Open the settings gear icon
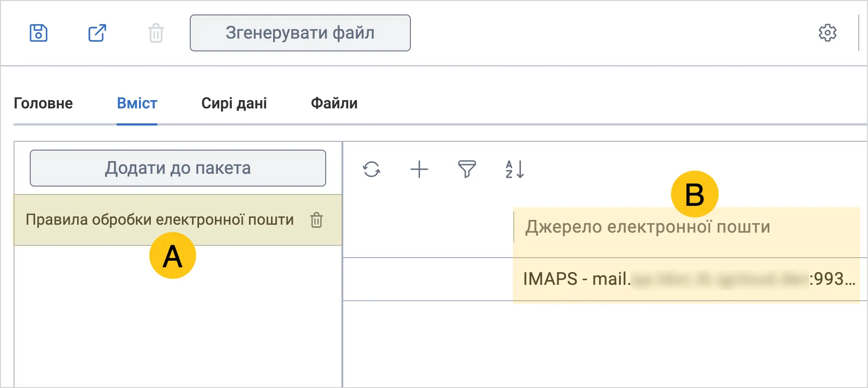Image resolution: width=868 pixels, height=388 pixels. click(828, 33)
